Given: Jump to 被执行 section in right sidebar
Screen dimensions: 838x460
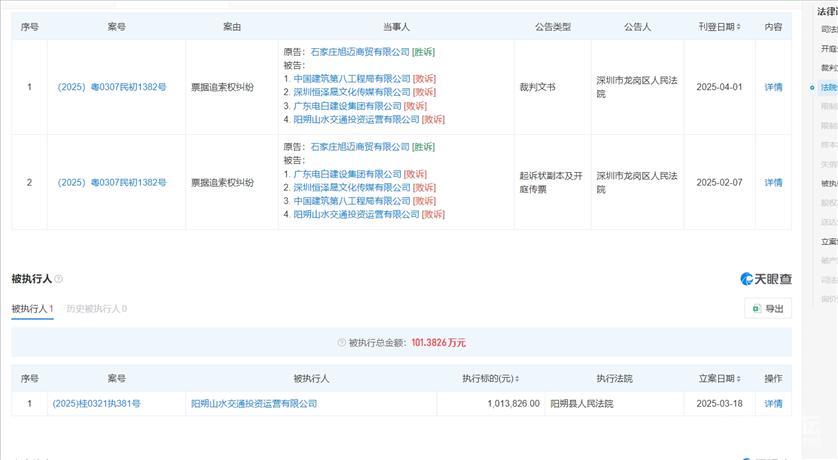Looking at the screenshot, I should 828,183.
